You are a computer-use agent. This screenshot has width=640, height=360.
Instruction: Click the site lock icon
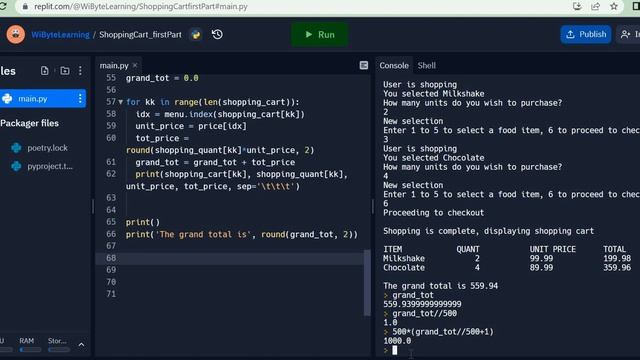pos(25,7)
